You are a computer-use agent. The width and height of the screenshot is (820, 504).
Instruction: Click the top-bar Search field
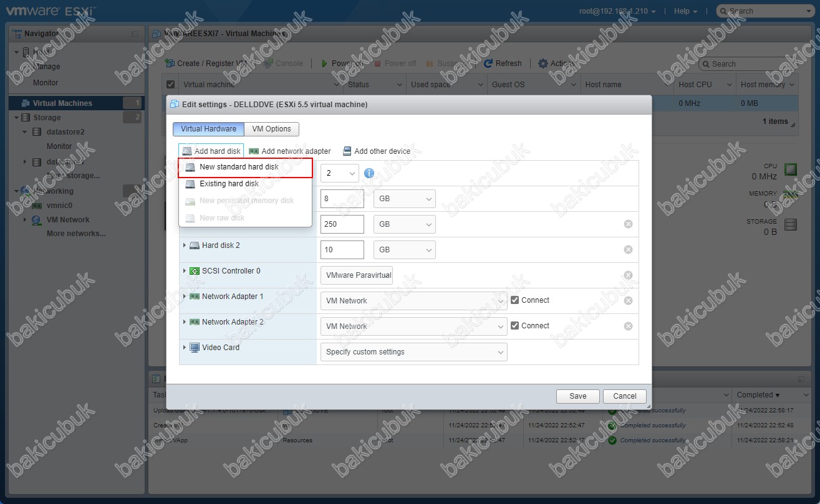tap(764, 11)
